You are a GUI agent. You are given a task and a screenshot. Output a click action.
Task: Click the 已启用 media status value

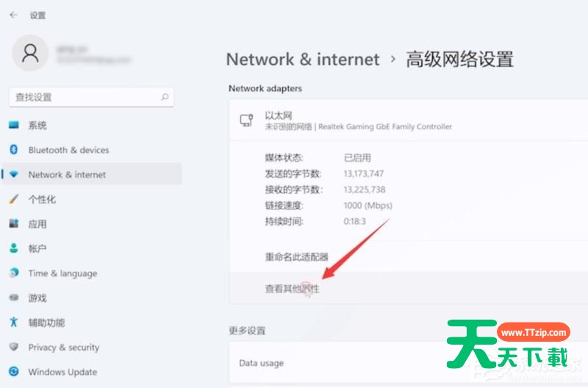pos(357,157)
